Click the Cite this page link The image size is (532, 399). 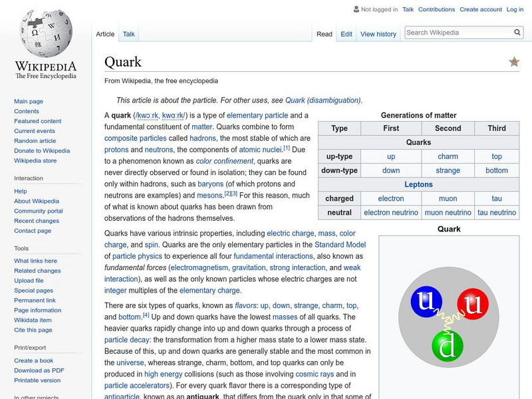point(33,330)
